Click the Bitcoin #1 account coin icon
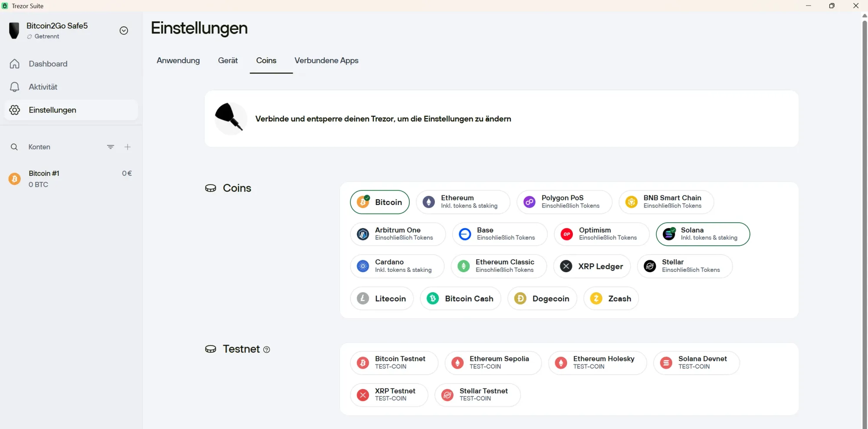 15,179
